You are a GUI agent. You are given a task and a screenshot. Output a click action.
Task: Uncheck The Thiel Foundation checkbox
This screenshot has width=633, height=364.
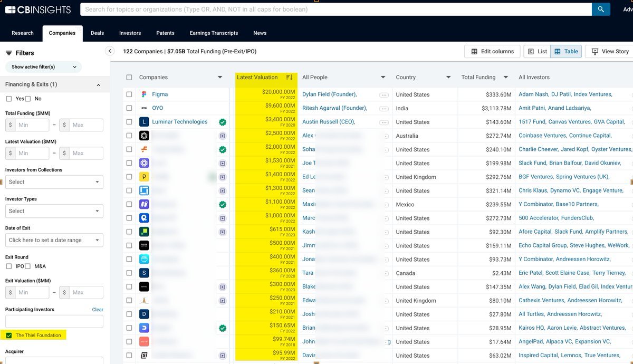tap(9, 336)
